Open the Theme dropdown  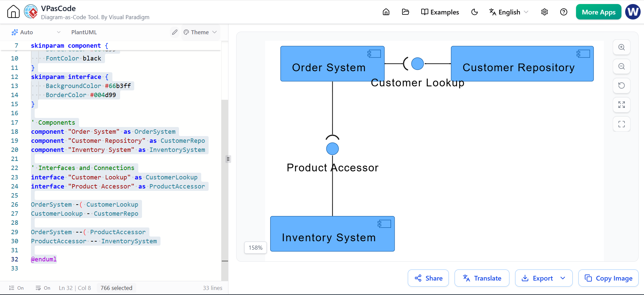200,32
